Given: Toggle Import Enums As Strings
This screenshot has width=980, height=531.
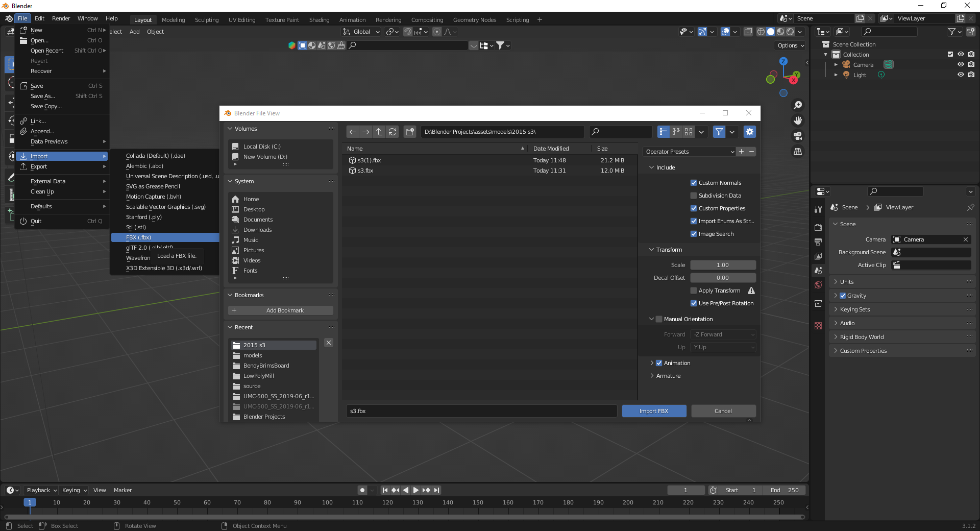Looking at the screenshot, I should tap(694, 221).
